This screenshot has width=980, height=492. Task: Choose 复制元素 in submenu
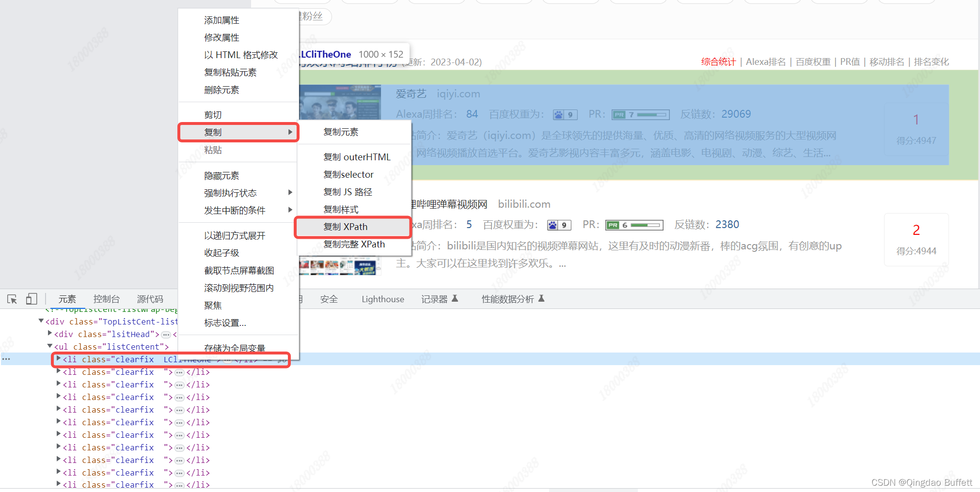[354, 132]
